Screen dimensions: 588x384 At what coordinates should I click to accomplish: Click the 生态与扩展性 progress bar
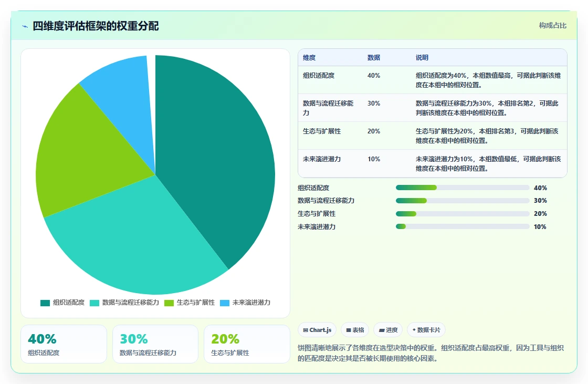point(463,214)
